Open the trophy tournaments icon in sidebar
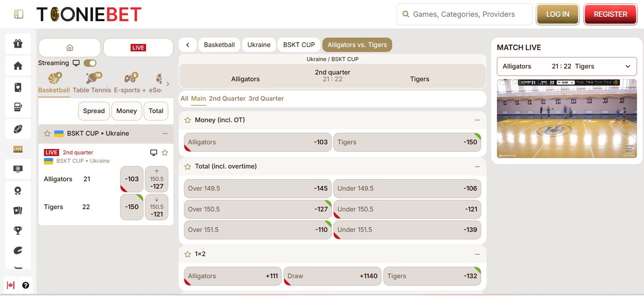 point(18,230)
